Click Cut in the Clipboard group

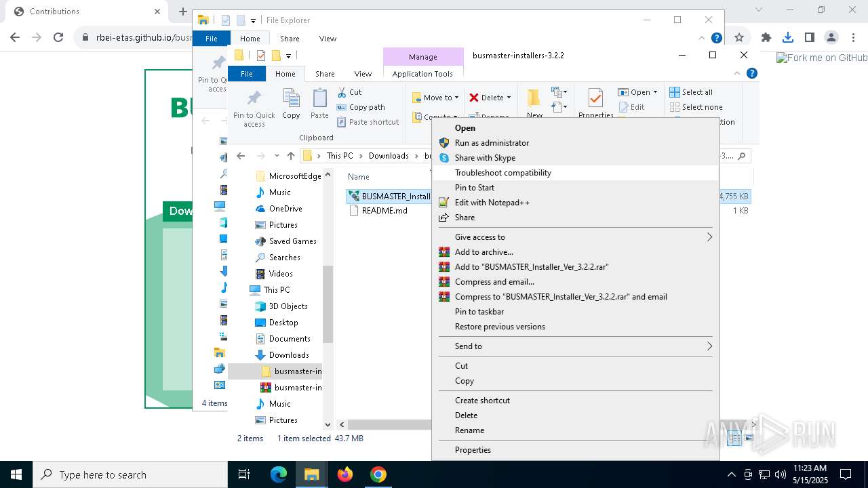(x=349, y=92)
